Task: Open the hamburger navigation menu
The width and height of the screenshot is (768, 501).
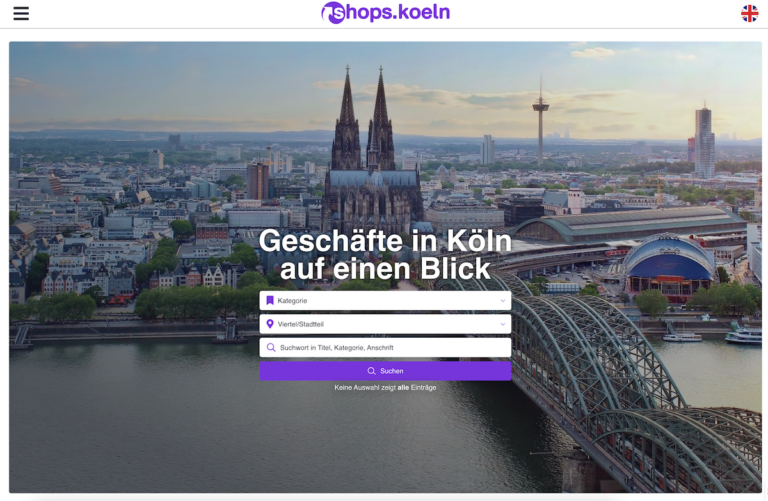Action: [21, 13]
